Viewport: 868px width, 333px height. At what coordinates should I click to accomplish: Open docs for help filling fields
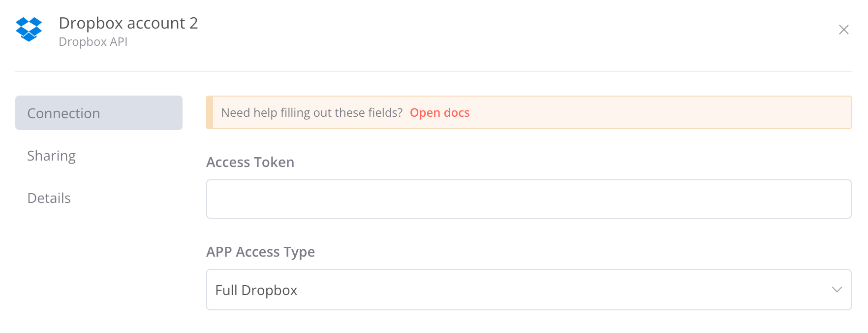click(439, 112)
